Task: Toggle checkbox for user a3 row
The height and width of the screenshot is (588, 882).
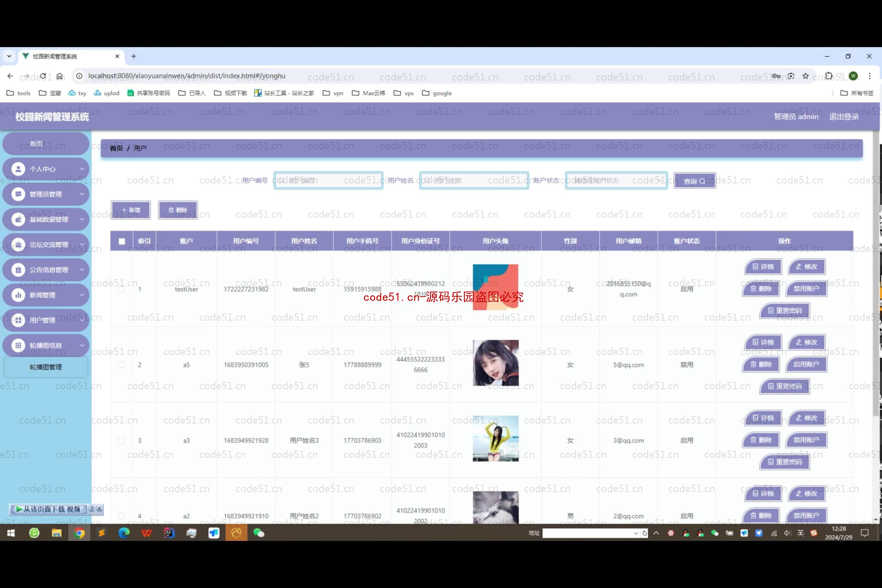Action: pos(121,440)
